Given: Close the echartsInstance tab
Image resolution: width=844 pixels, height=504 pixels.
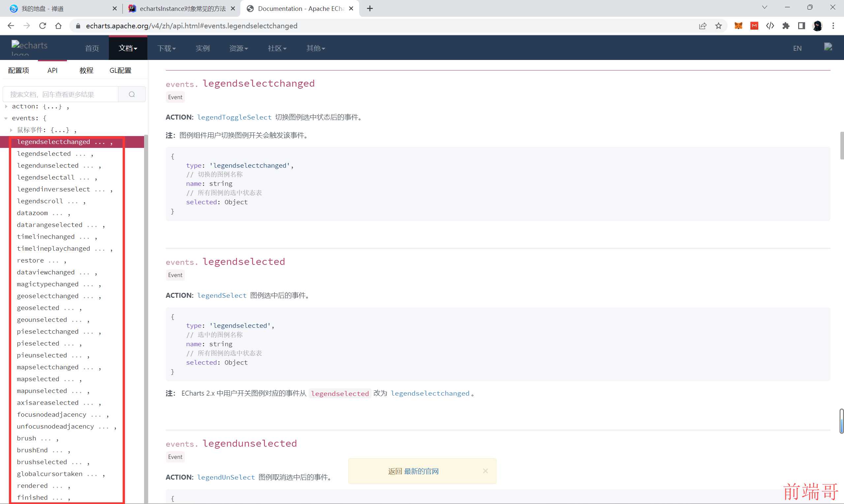Looking at the screenshot, I should pos(233,9).
